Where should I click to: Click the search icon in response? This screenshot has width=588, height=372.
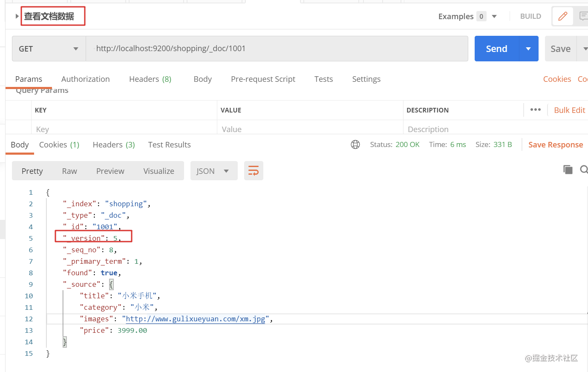point(584,170)
